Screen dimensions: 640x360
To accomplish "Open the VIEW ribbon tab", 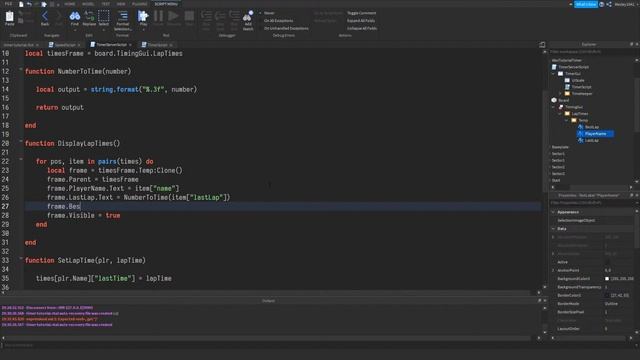I will pos(121,4).
